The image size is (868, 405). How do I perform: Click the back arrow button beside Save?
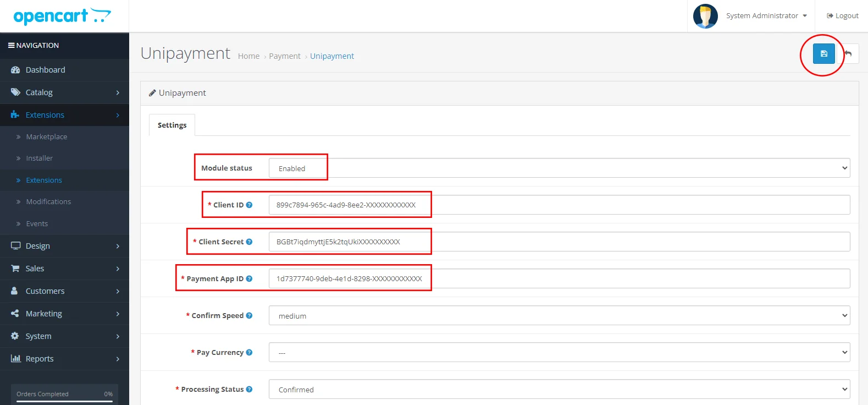[x=848, y=53]
